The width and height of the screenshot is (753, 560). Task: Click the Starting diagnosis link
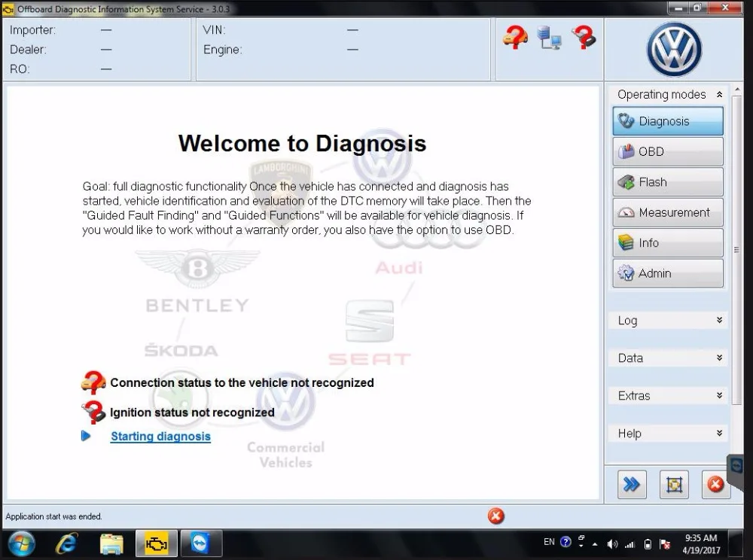pos(160,437)
